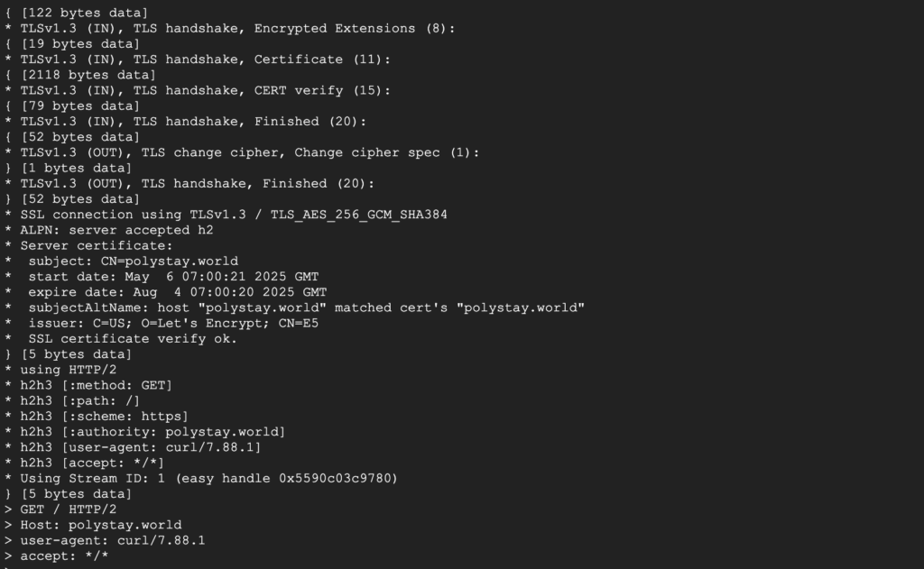Click the ALPN server accepted h2 line
This screenshot has height=569, width=924.
coord(109,230)
